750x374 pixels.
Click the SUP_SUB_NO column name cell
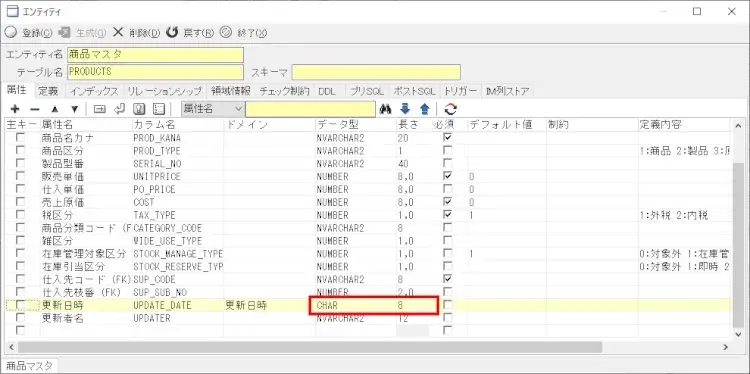(x=177, y=292)
